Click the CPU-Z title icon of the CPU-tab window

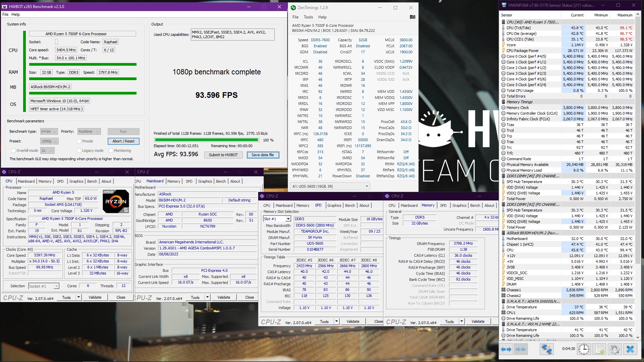tap(4, 172)
